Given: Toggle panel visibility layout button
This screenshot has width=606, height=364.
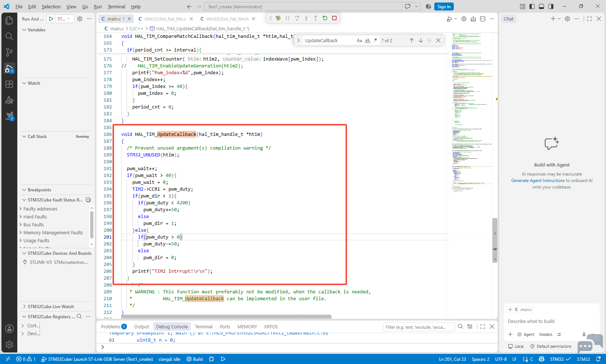Looking at the screenshot, I should [x=541, y=6].
